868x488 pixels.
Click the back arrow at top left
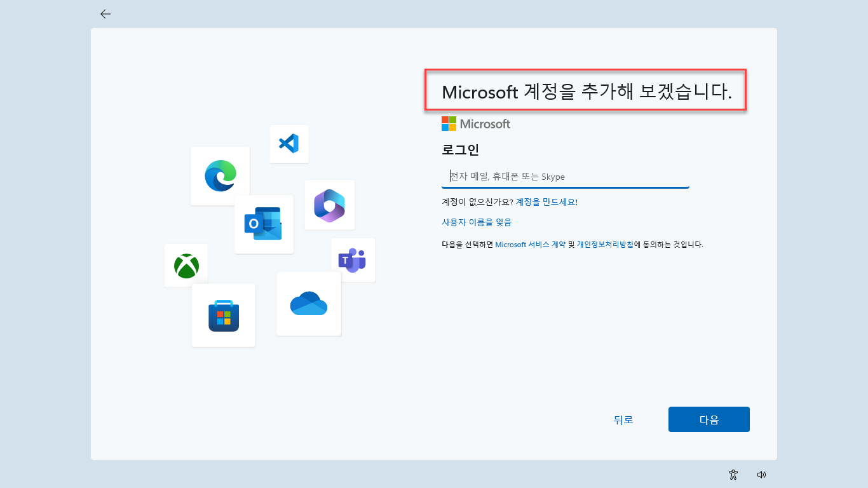tap(105, 14)
